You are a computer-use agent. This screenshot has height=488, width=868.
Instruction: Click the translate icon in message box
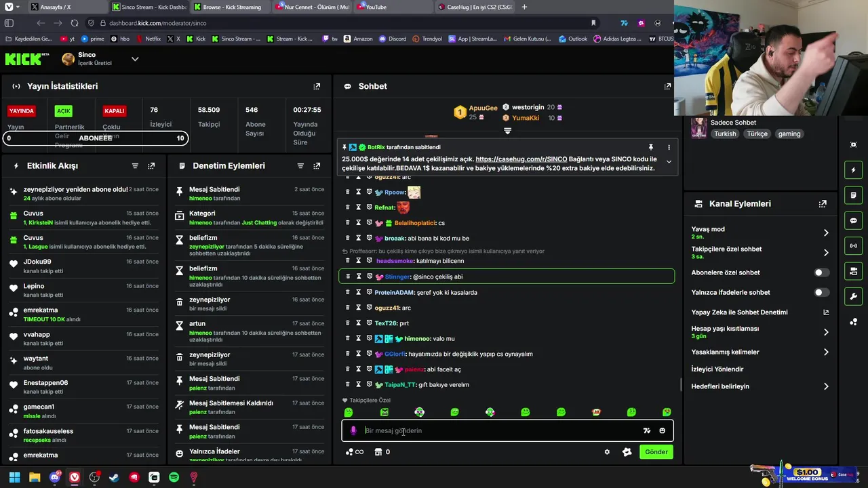[647, 430]
